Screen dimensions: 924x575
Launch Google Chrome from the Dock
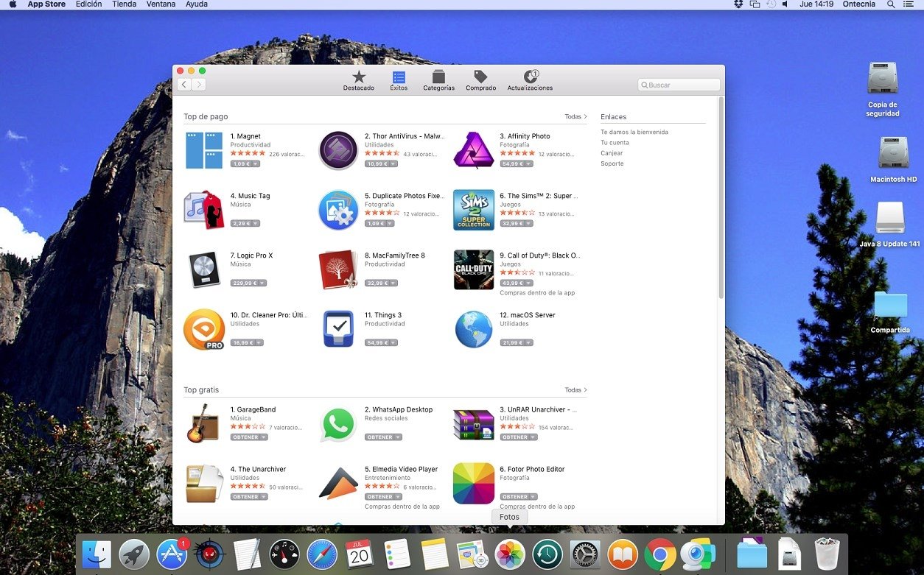pyautogui.click(x=660, y=554)
